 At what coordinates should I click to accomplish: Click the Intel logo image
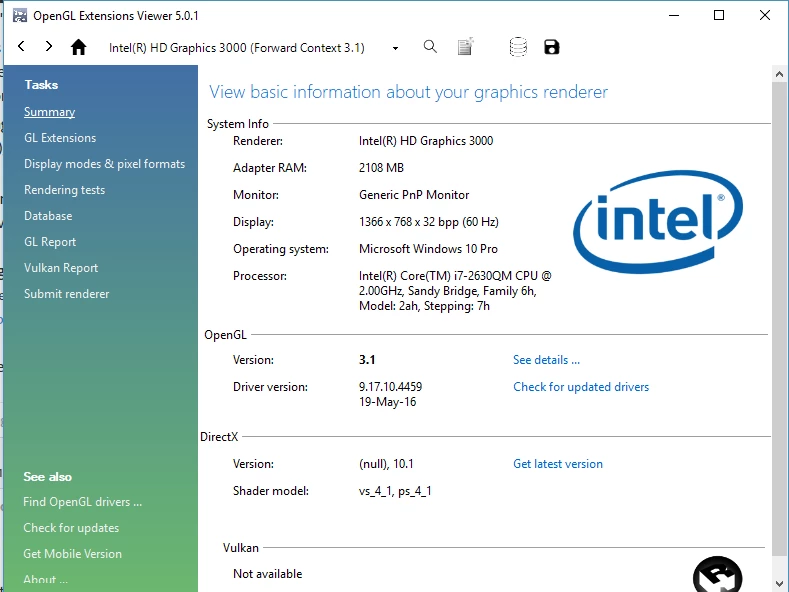658,221
